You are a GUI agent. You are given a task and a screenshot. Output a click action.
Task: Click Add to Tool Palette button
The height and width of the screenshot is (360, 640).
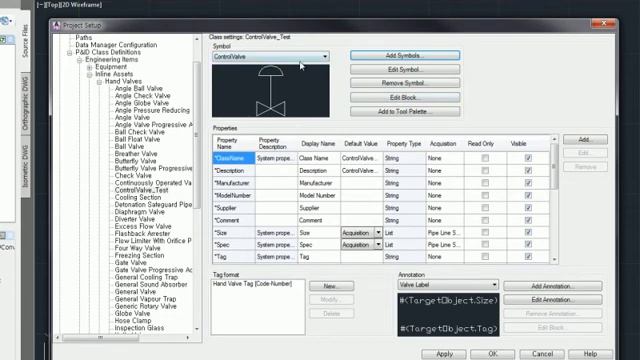click(x=404, y=111)
